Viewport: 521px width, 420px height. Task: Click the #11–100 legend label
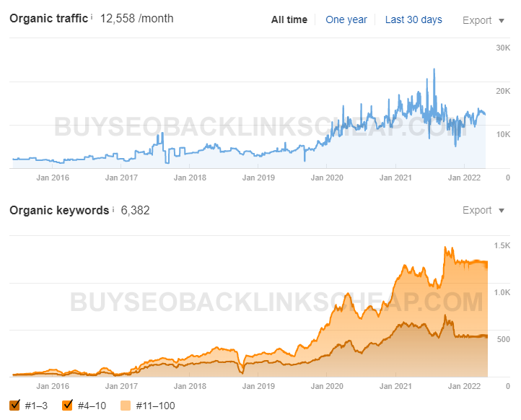click(x=155, y=406)
